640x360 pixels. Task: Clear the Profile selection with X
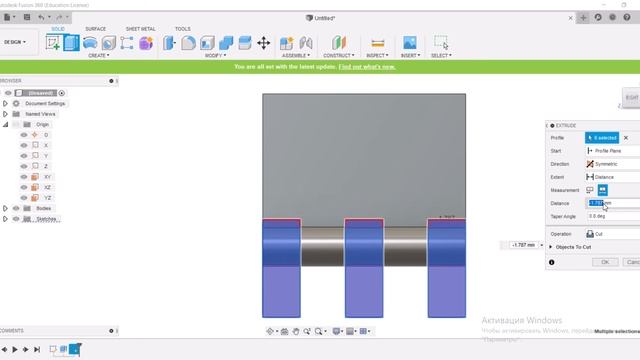click(626, 138)
